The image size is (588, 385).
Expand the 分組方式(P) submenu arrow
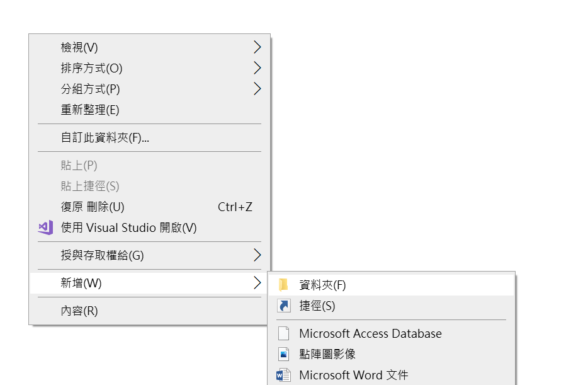point(257,89)
